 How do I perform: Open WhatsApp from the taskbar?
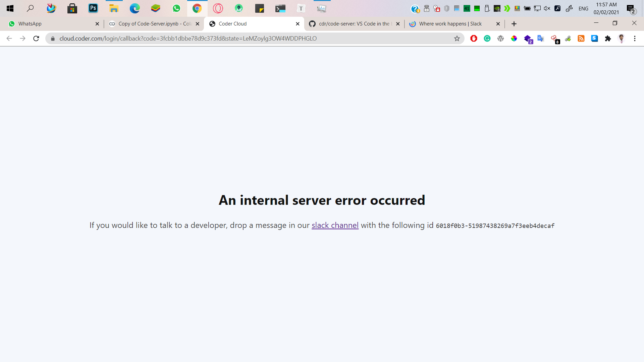[176, 8]
